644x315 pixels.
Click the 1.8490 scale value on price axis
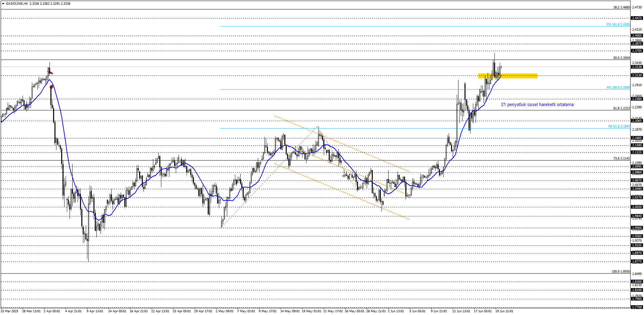coord(637,274)
